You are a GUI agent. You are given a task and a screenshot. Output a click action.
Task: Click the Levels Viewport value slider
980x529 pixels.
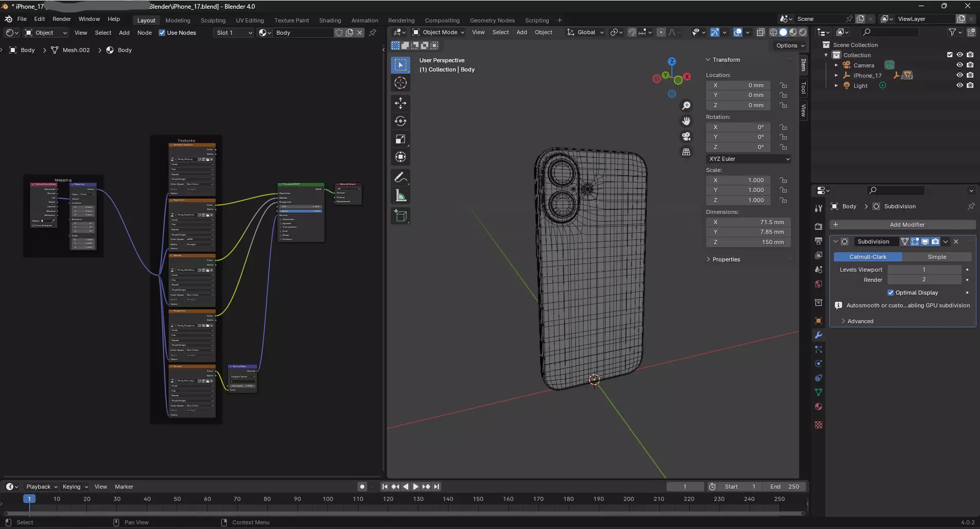tap(924, 270)
